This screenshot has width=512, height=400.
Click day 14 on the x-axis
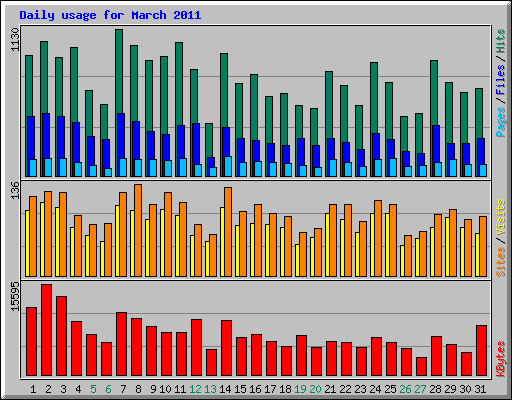tap(225, 389)
